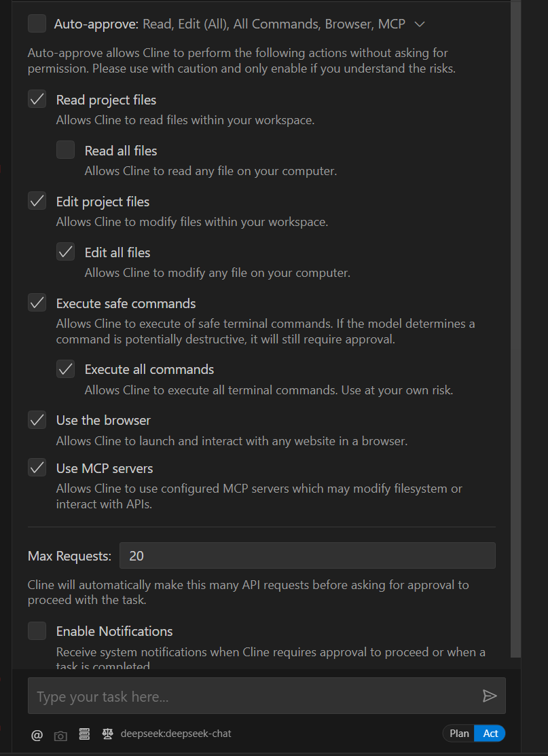Click the Max Requests input field
This screenshot has height=756, width=548.
(x=307, y=556)
